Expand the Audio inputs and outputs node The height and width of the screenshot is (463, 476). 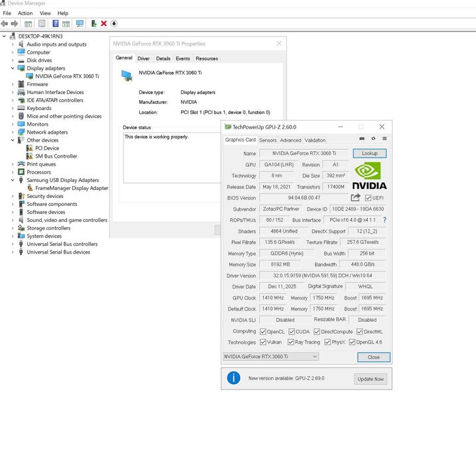13,44
